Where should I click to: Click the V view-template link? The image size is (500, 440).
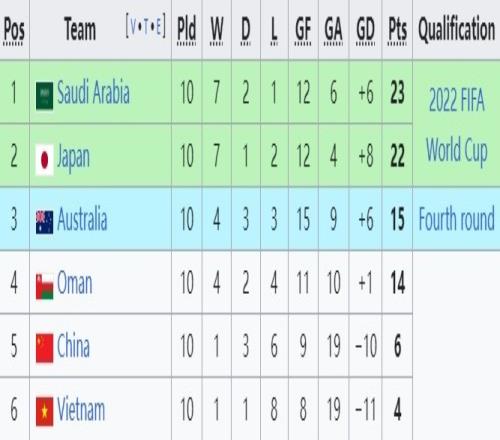(x=134, y=27)
